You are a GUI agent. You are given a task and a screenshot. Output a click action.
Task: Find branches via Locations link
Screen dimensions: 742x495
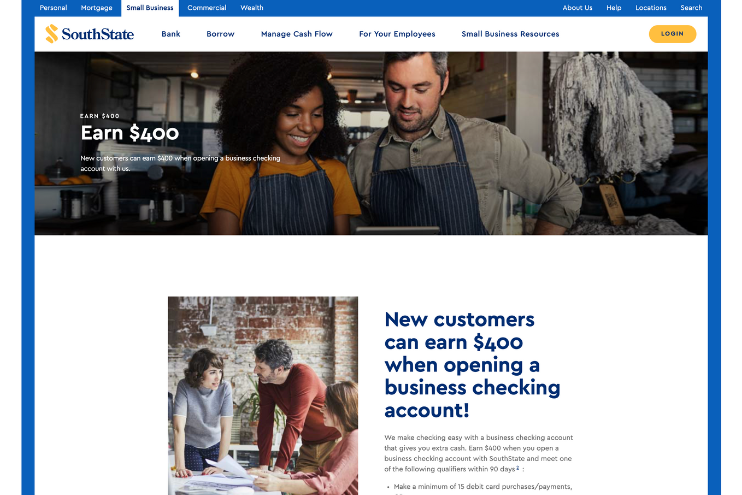tap(651, 8)
